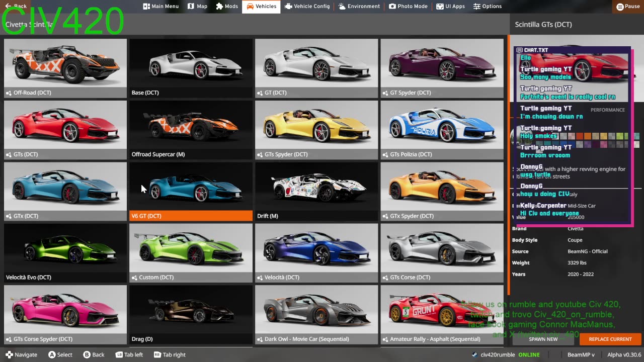This screenshot has height=362, width=644.
Task: Click the Mods puzzle icon
Action: coord(219,7)
